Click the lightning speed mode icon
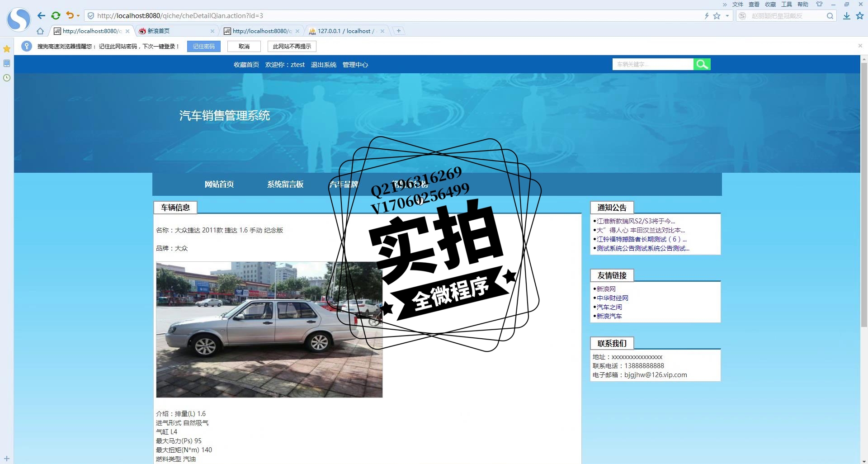This screenshot has height=464, width=868. coord(707,16)
